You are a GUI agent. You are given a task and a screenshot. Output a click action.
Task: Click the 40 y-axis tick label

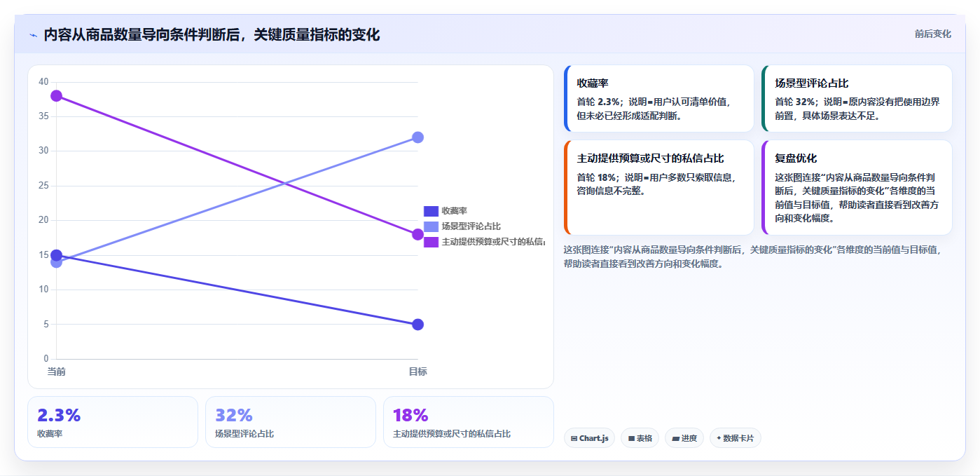(x=43, y=82)
